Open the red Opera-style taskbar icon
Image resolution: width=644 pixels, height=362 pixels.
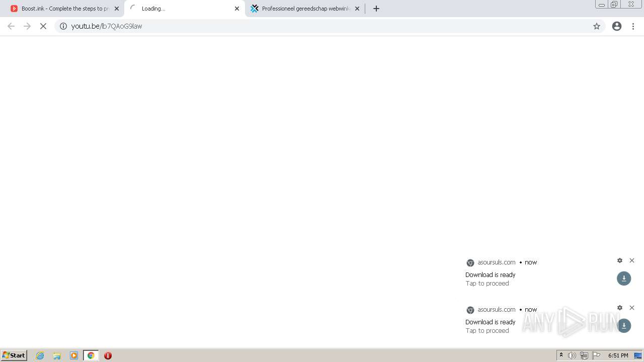(x=108, y=355)
